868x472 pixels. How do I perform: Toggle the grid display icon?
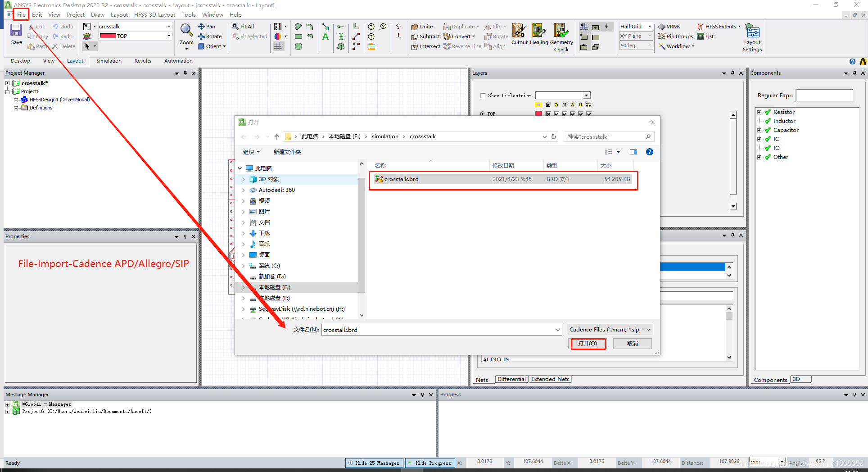point(278,46)
